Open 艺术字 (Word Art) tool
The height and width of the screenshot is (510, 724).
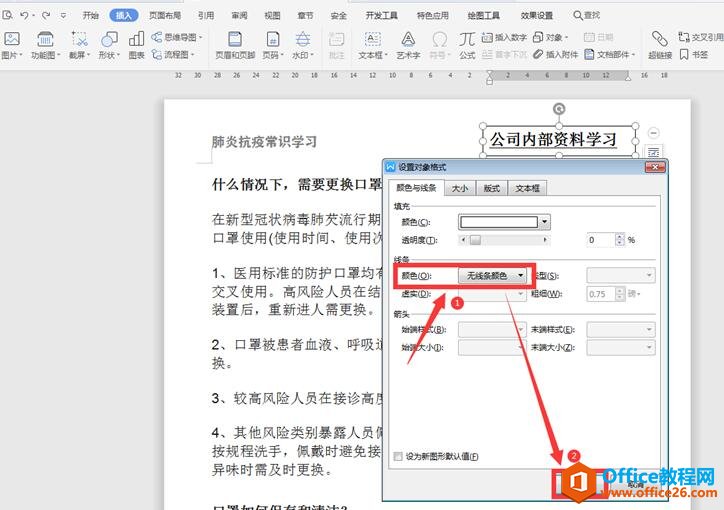point(409,44)
